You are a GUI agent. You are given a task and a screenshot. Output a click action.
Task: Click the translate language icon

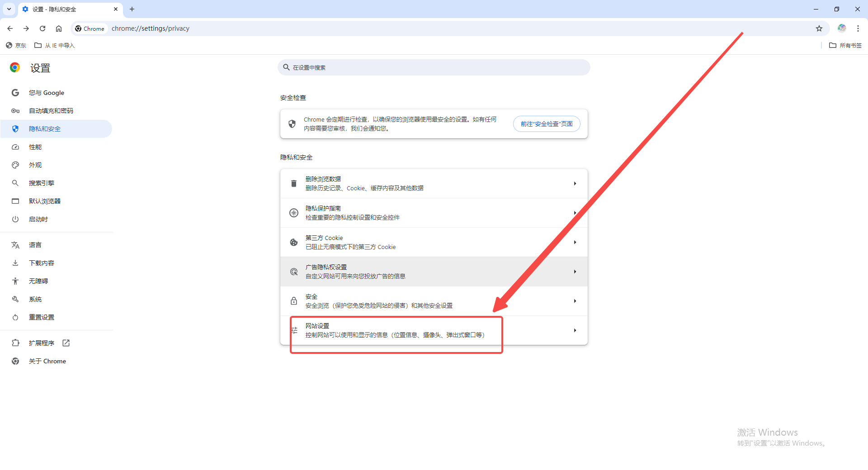tap(15, 245)
